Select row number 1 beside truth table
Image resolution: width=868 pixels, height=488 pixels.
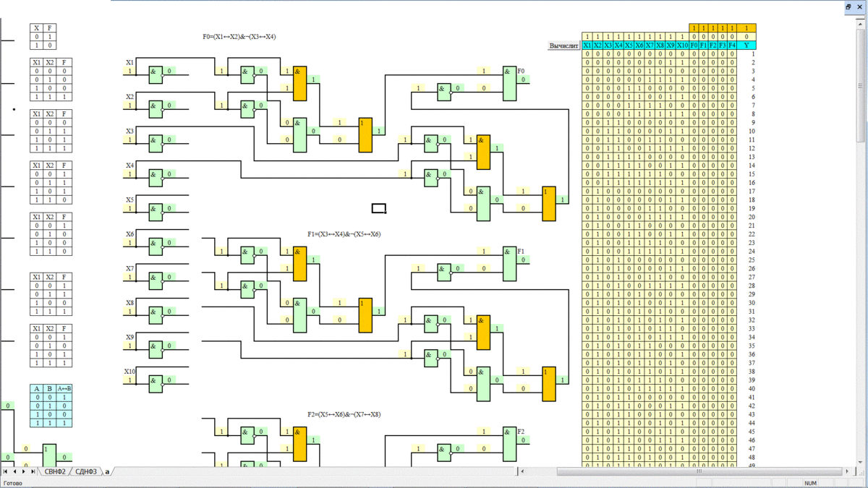(x=753, y=54)
